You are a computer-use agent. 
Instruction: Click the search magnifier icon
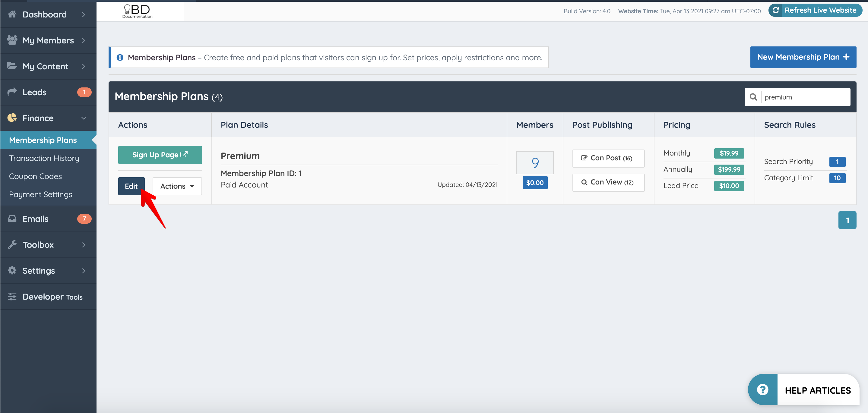click(753, 97)
